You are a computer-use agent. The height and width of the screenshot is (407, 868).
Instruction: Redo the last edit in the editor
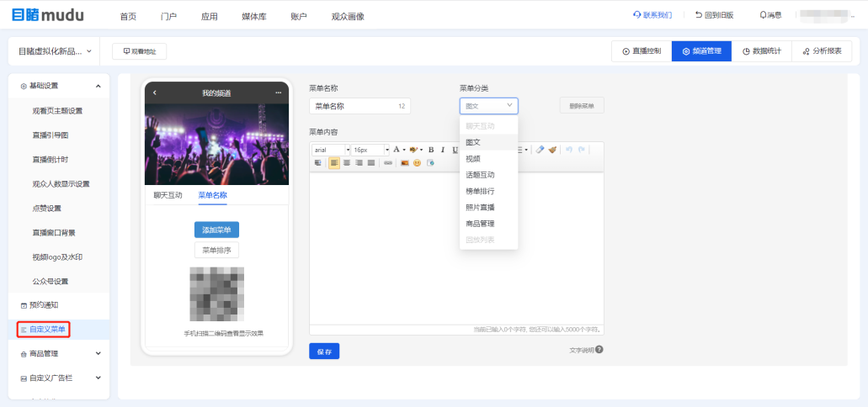point(581,150)
